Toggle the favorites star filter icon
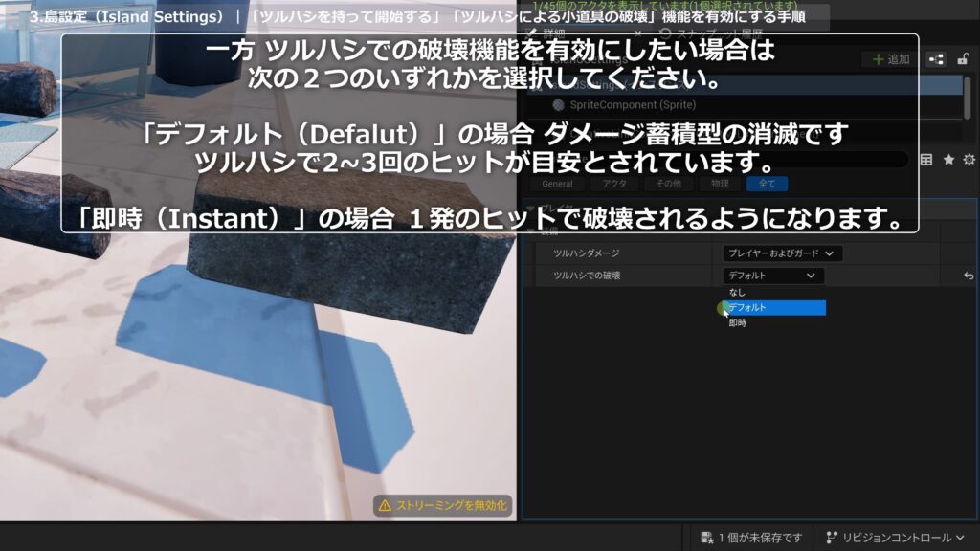The height and width of the screenshot is (551, 980). 948,160
